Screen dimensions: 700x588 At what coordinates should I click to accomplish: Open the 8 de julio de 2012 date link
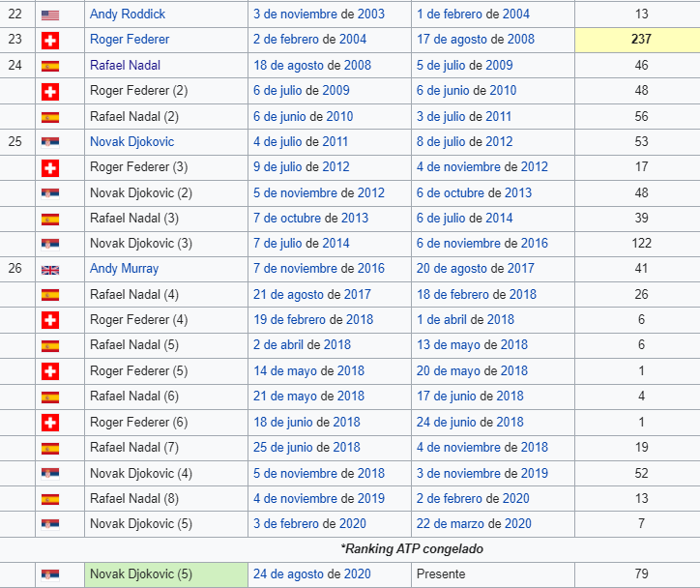pos(464,142)
